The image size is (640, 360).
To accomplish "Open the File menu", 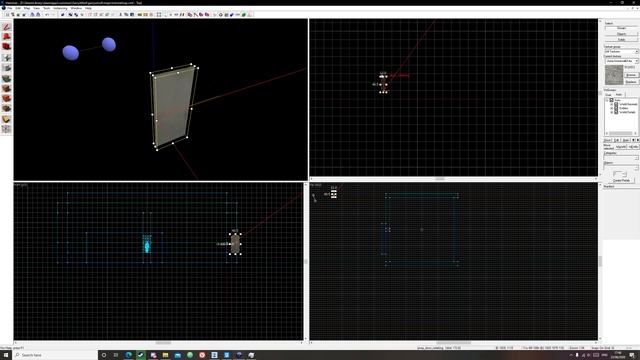I will [9, 8].
